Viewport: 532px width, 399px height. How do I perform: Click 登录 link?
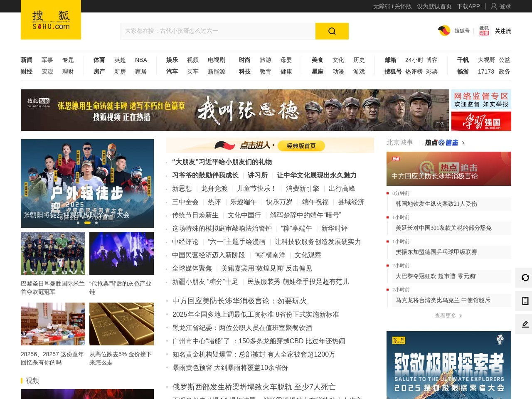[505, 6]
